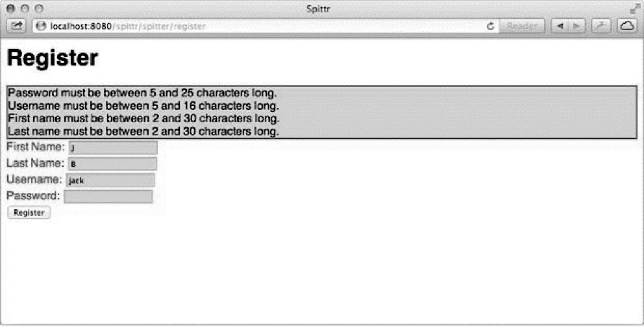Click the globe icon in the address bar

click(x=41, y=26)
